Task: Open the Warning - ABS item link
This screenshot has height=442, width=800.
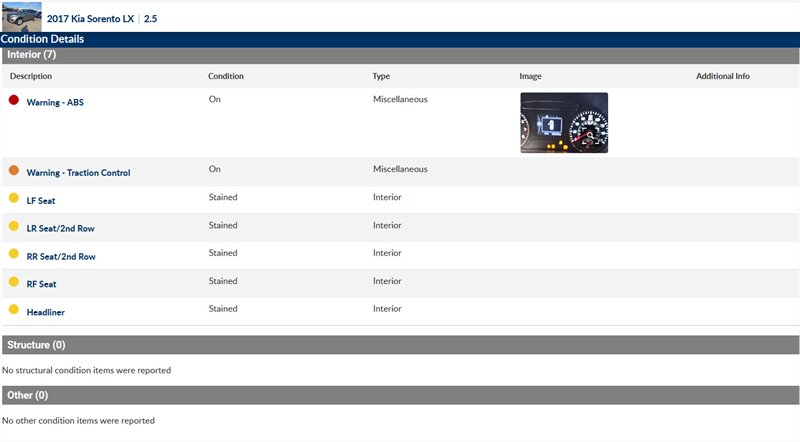Action: [x=55, y=102]
